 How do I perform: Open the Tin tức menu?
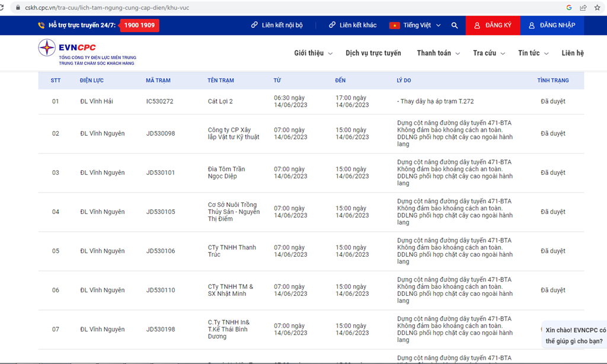532,53
